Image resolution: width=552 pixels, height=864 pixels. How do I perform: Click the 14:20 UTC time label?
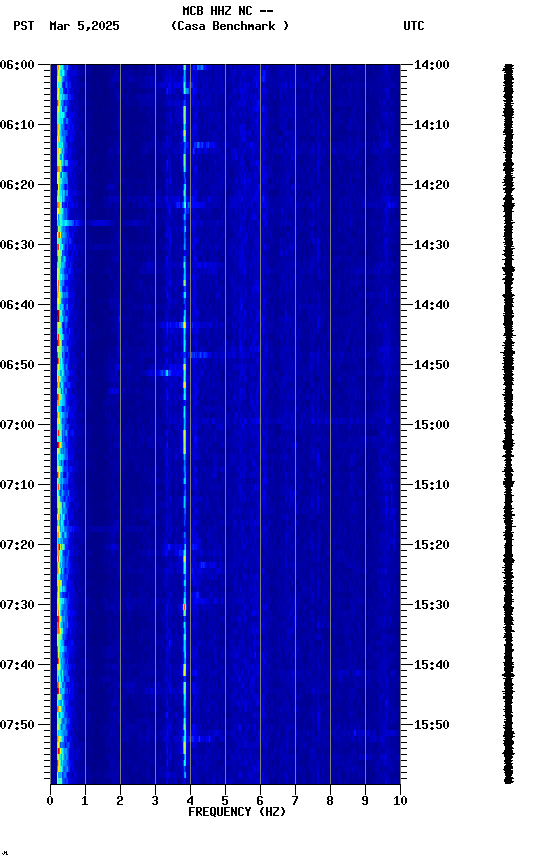pyautogui.click(x=432, y=185)
